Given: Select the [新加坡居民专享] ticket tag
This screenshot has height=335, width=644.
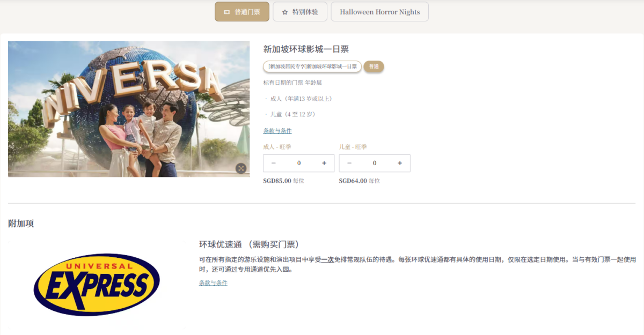Looking at the screenshot, I should (312, 66).
